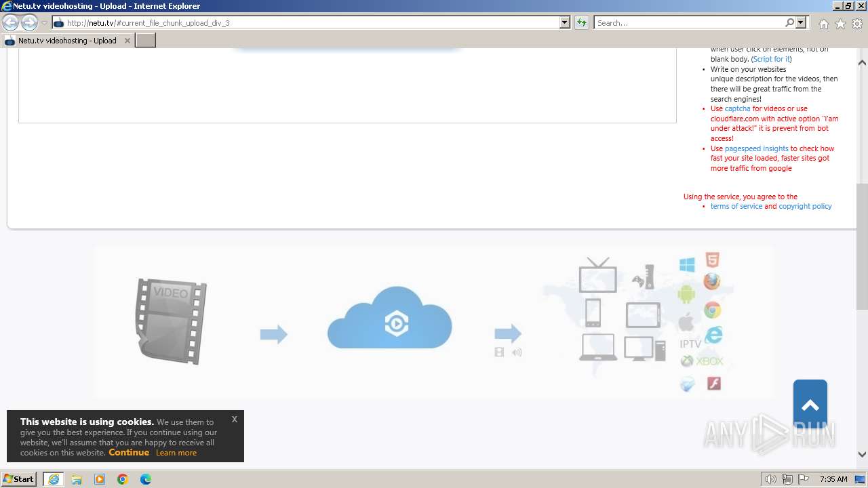Click the address bar URL field

[x=305, y=23]
